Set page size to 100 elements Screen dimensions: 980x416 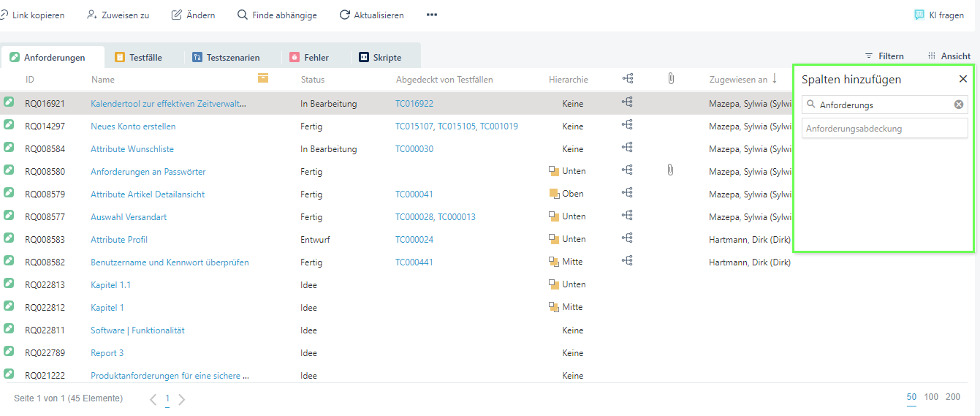coord(931,397)
